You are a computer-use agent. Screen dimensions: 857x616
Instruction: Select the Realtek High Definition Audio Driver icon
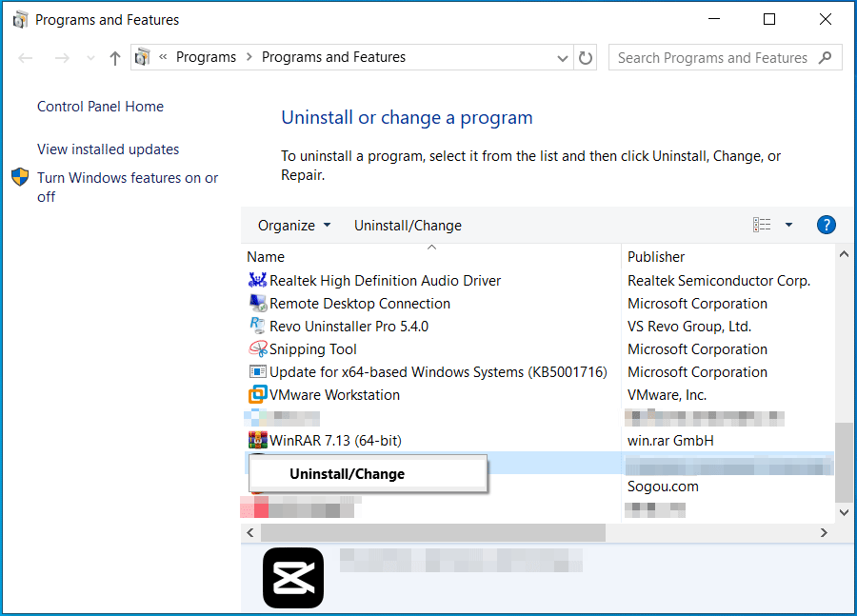[x=257, y=280]
